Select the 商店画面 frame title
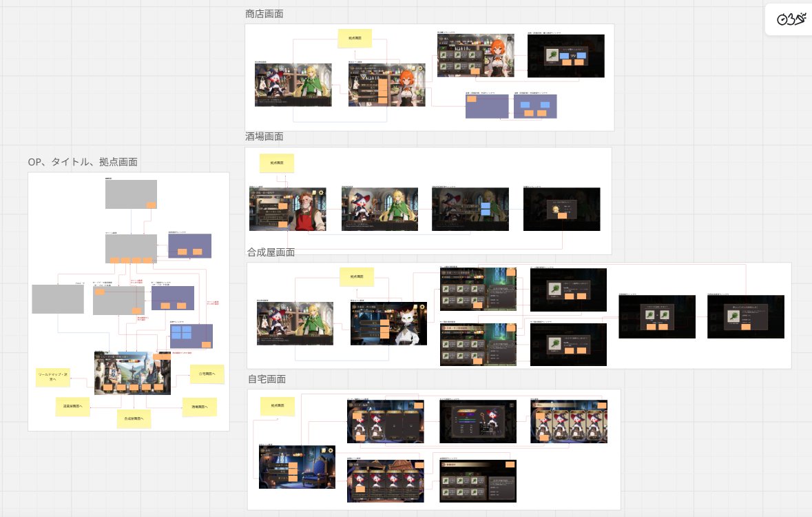Image resolution: width=812 pixels, height=517 pixels. coord(264,14)
